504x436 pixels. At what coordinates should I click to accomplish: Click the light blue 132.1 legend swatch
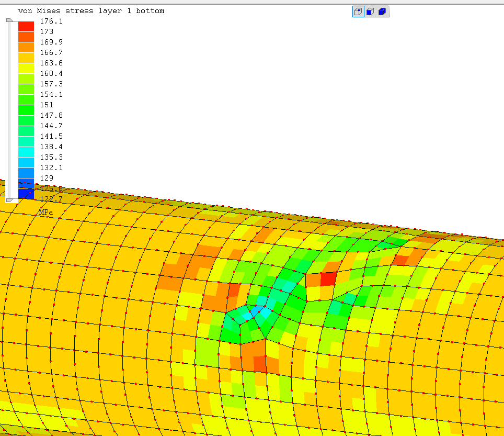tap(26, 173)
